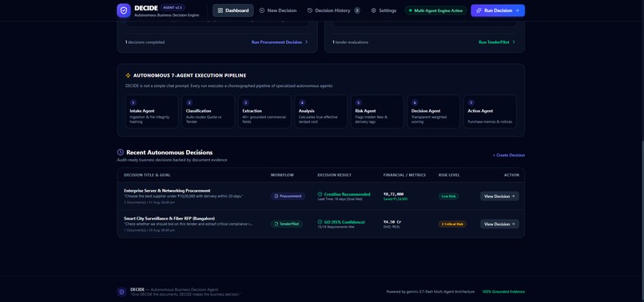Click the document icon in the TenderPilot tag

pos(276,225)
